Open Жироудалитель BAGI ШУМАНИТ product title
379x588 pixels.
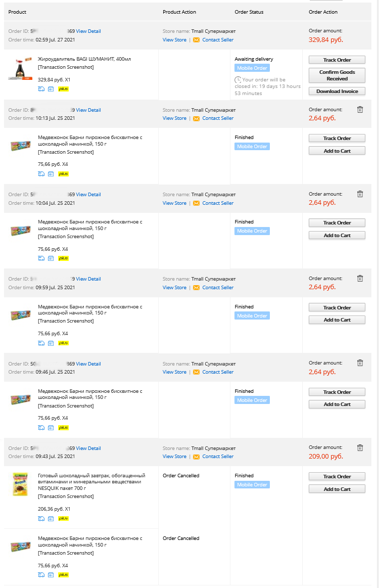pyautogui.click(x=84, y=59)
